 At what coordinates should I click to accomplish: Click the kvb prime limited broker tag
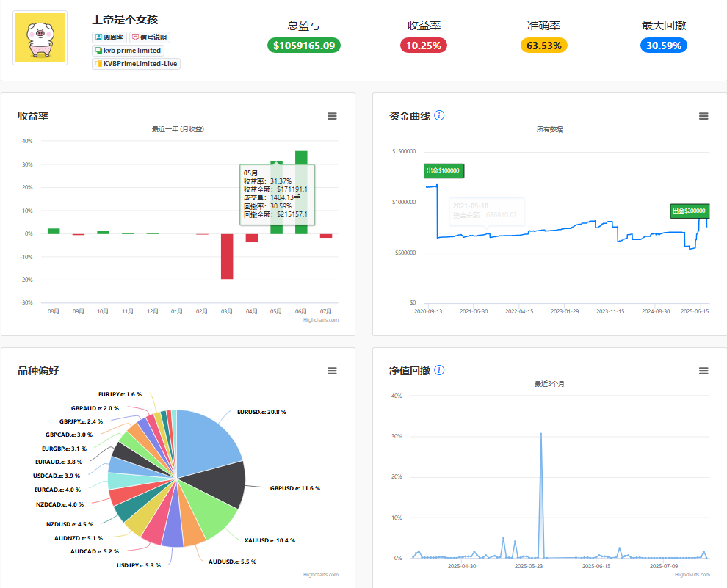coord(128,50)
